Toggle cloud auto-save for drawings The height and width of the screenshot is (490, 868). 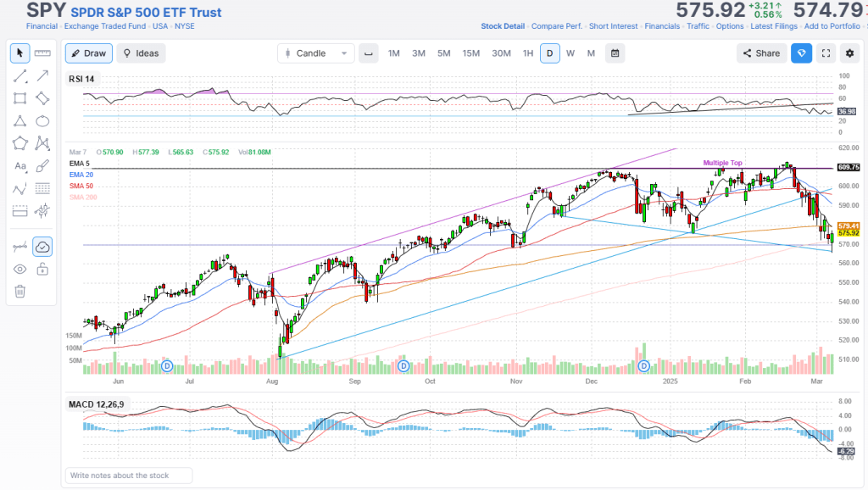[42, 247]
